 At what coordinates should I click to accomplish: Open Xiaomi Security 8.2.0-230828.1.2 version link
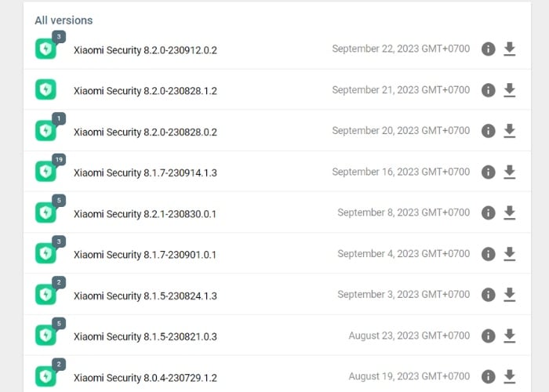(145, 91)
